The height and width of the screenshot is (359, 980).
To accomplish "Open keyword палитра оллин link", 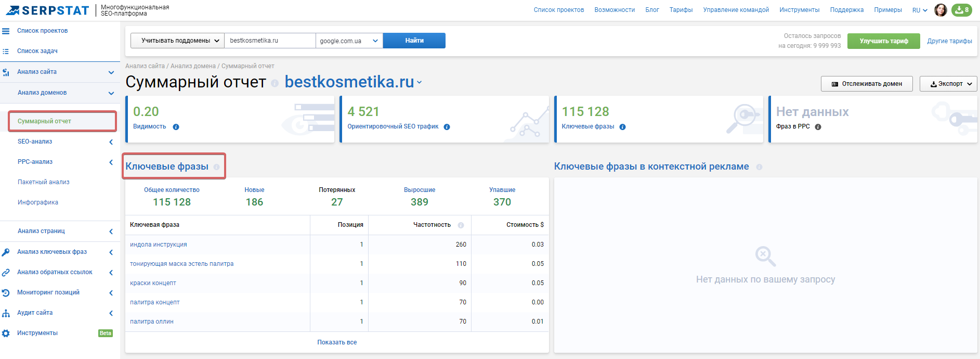I will click(152, 322).
